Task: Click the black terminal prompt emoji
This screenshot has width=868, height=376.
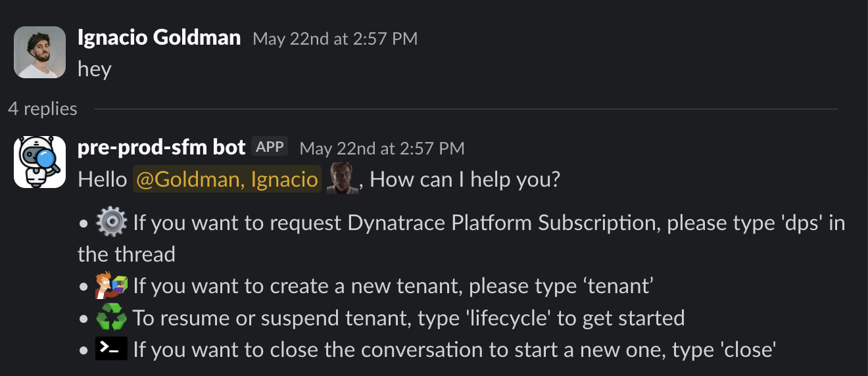Action: point(111,349)
